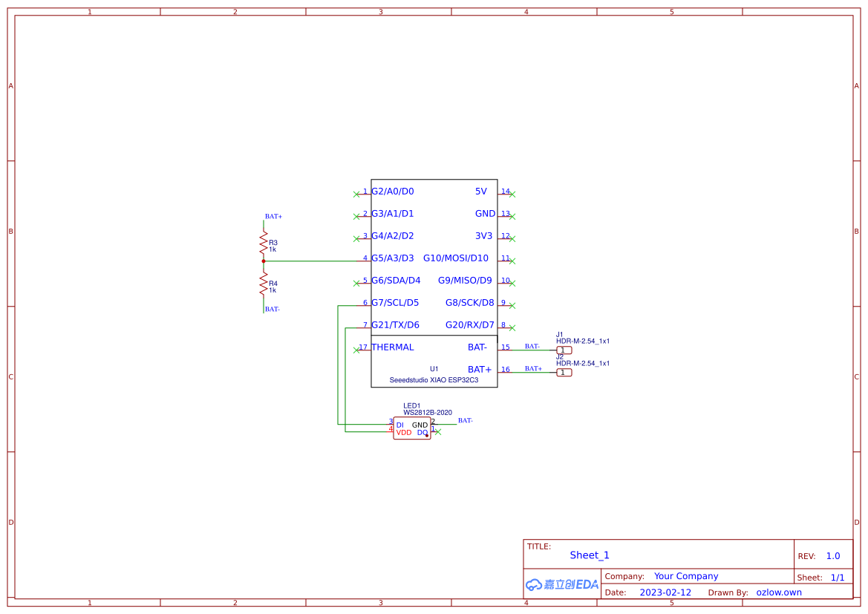Click the no-connect marker on the THERMAL pin
This screenshot has width=868, height=614.
pyautogui.click(x=357, y=349)
